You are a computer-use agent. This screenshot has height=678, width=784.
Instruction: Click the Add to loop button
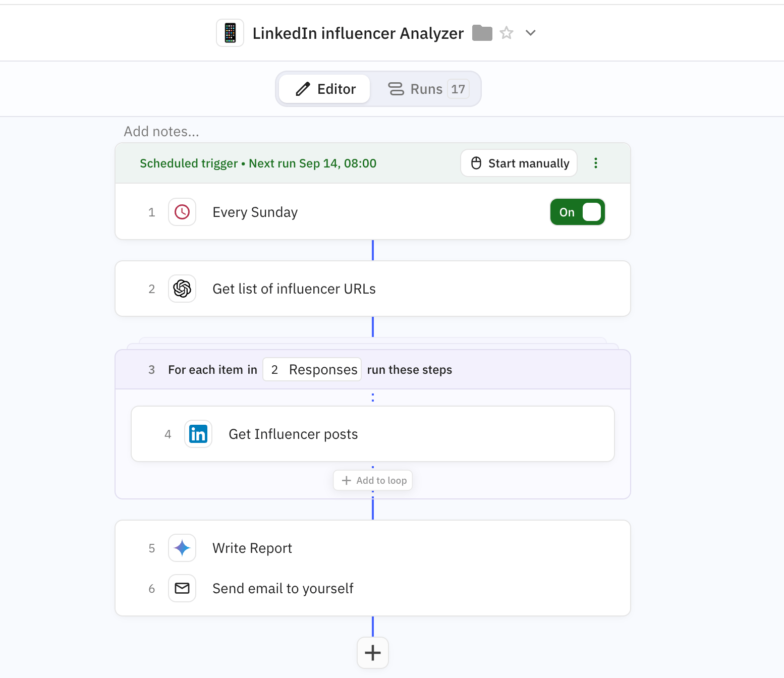(373, 480)
